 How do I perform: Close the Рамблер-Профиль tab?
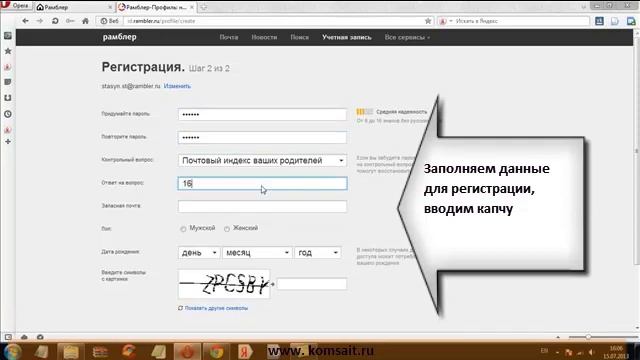click(x=192, y=7)
